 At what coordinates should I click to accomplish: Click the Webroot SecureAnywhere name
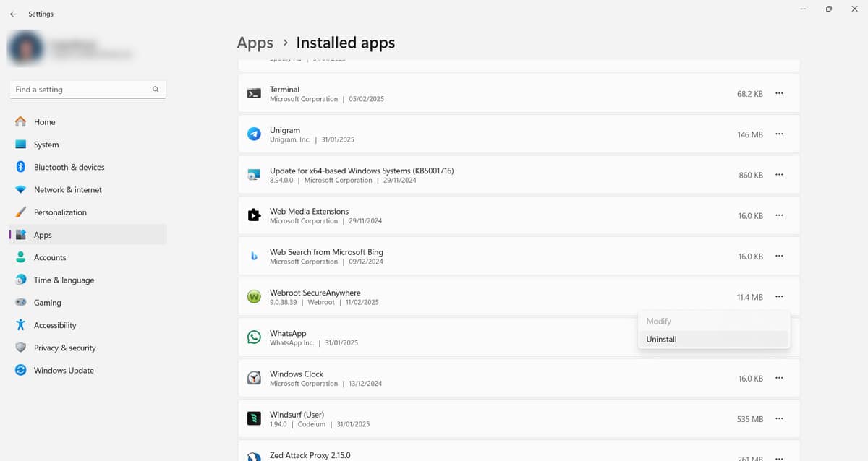click(x=315, y=293)
